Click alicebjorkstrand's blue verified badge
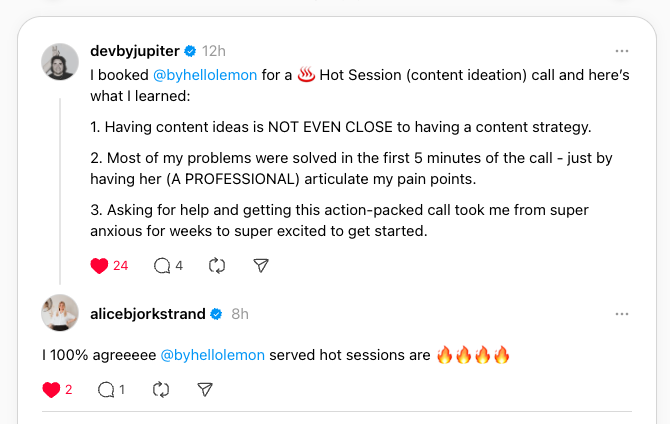The image size is (670, 424). 216,314
